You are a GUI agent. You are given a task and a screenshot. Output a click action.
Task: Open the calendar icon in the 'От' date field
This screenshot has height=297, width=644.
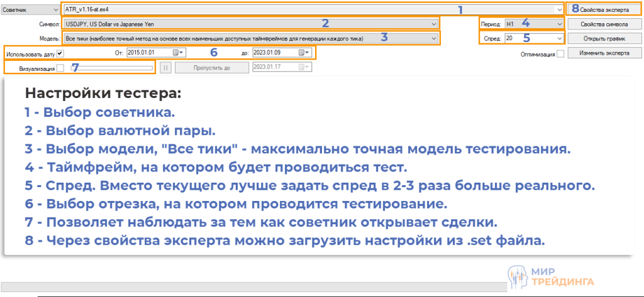pyautogui.click(x=177, y=53)
